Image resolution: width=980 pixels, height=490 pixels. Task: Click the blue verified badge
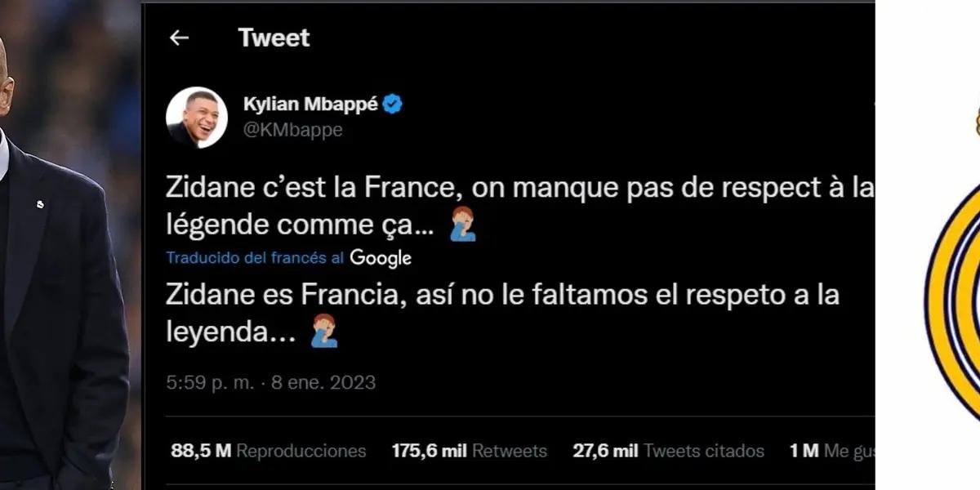(393, 105)
